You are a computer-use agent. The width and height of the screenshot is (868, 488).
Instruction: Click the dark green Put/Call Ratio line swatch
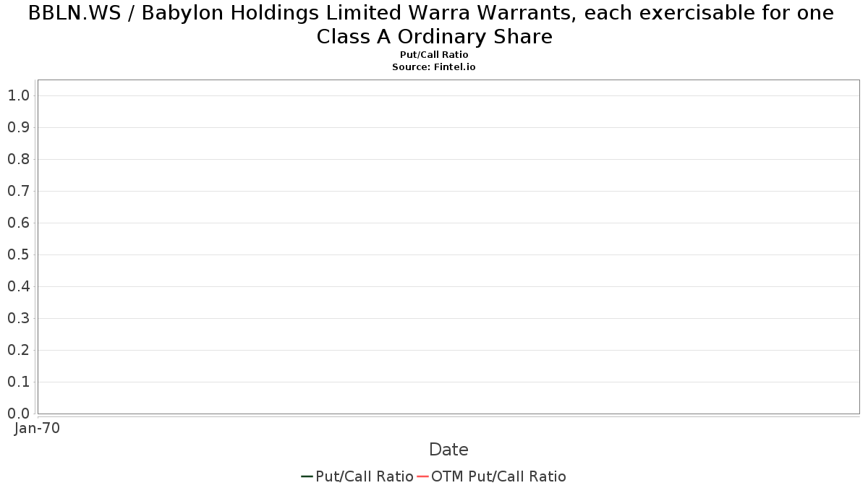(307, 476)
